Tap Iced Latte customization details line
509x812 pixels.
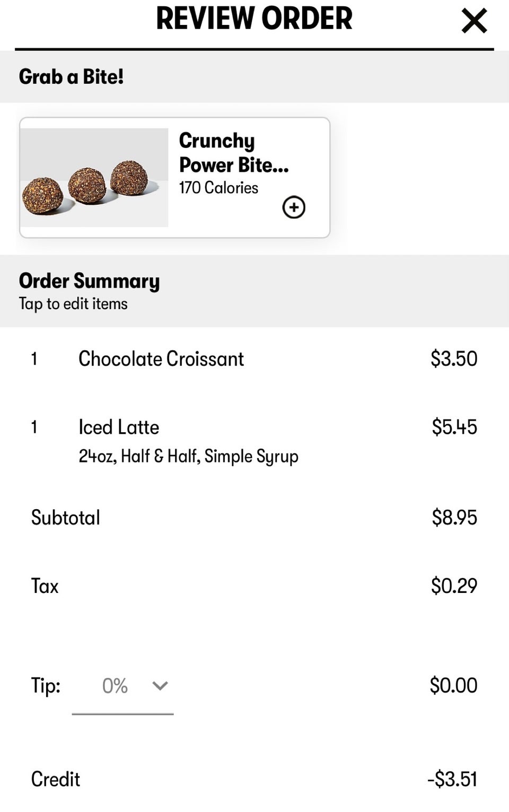188,456
